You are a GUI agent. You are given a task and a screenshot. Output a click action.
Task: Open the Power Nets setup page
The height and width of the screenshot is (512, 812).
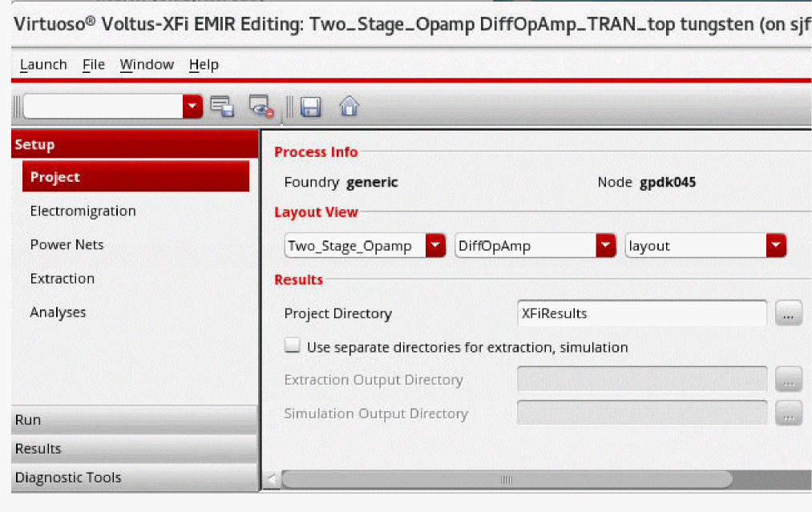67,244
